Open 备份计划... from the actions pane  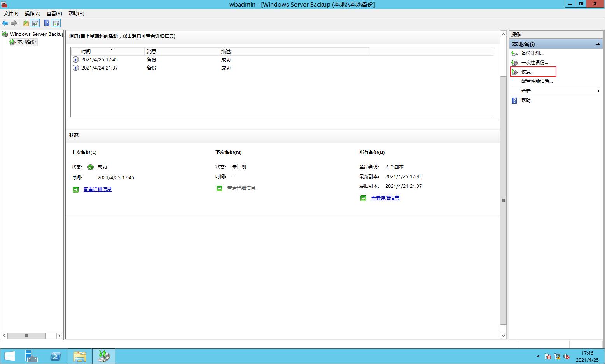click(532, 53)
